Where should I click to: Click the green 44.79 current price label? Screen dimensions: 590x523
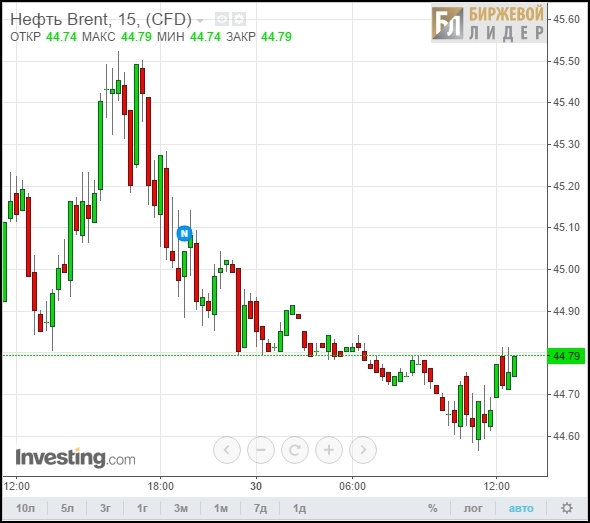click(x=566, y=356)
